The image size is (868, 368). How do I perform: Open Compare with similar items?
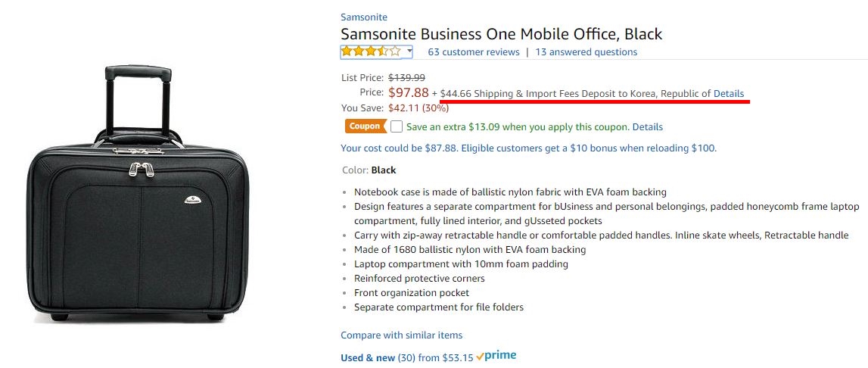(x=401, y=335)
